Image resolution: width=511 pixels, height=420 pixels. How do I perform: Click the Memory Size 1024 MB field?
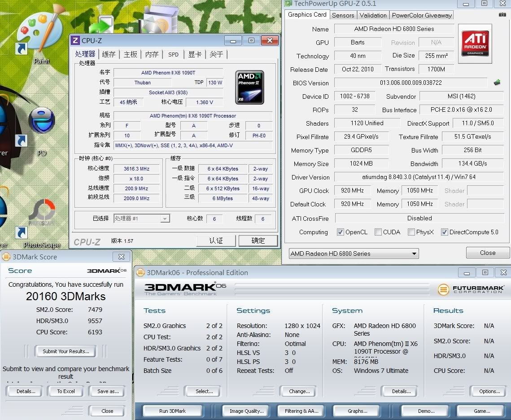362,164
